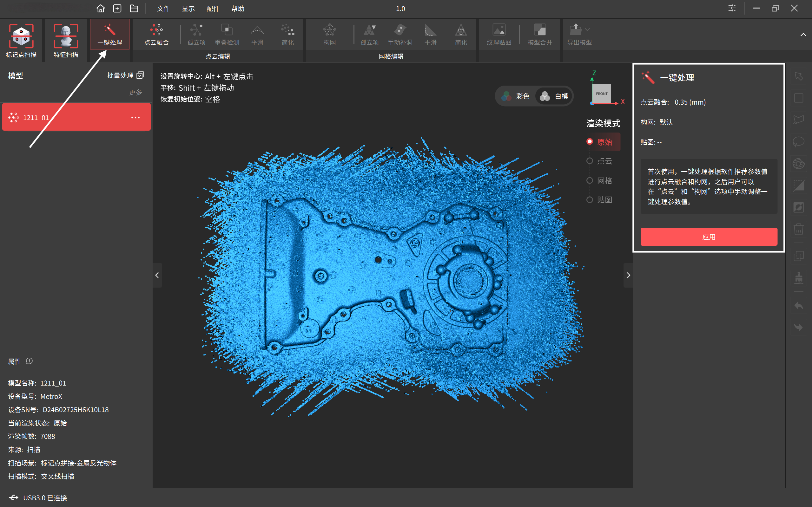
Task: Open the settings sliders icon top right
Action: pyautogui.click(x=732, y=8)
